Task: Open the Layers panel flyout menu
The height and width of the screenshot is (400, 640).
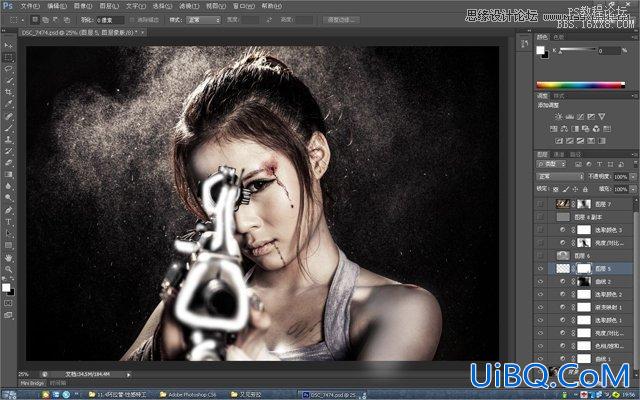Action: pyautogui.click(x=634, y=154)
